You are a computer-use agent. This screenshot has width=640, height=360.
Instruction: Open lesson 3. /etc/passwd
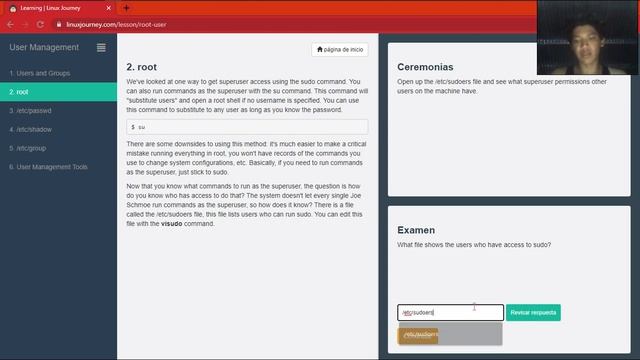(58, 111)
